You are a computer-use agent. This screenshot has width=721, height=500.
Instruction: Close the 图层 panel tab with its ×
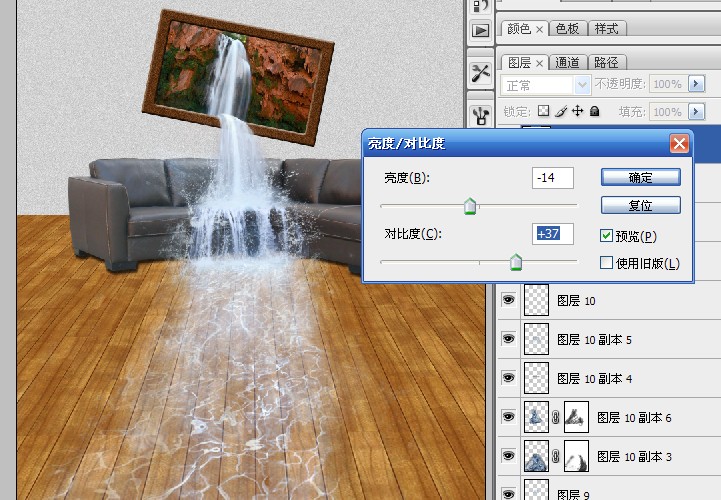539,63
